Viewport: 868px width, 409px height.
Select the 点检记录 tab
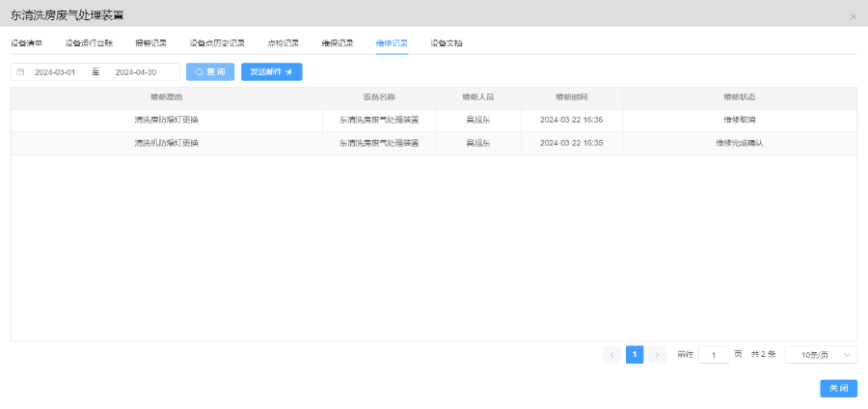click(283, 43)
